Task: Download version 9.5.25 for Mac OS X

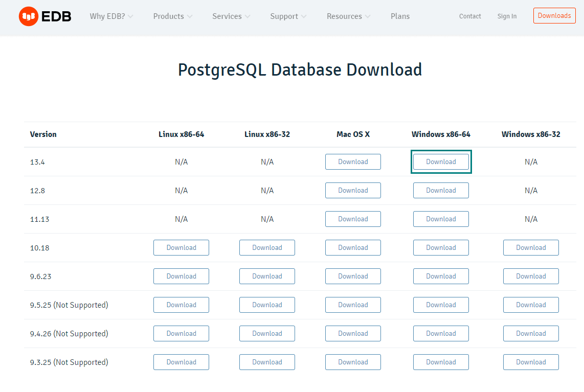Action: 353,305
